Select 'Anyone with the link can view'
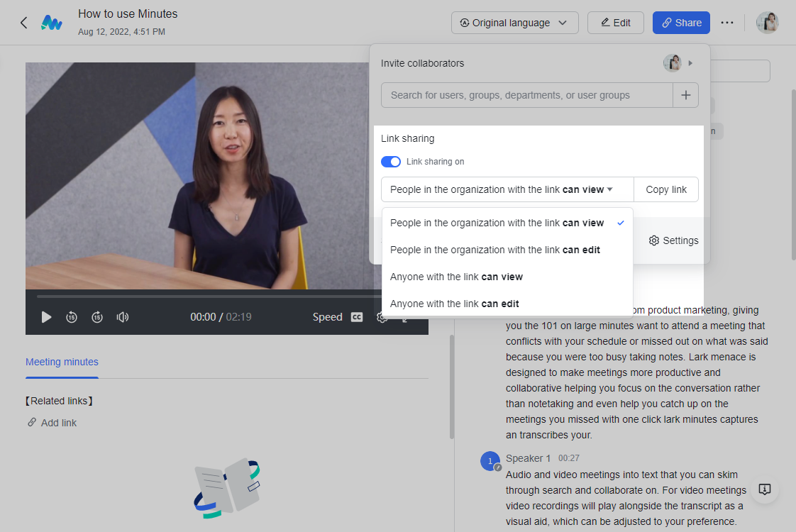Screen dimensions: 796x532 coord(456,277)
